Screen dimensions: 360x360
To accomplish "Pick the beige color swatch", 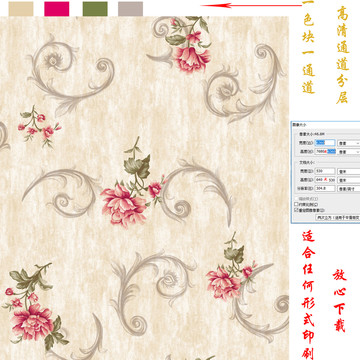I will [21, 9].
